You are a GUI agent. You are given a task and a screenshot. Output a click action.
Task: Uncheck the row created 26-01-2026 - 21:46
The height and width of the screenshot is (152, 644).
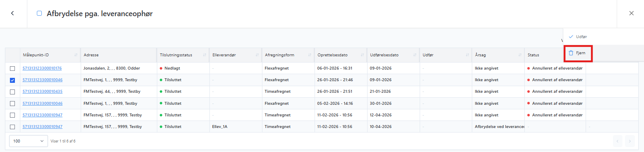pos(12,80)
